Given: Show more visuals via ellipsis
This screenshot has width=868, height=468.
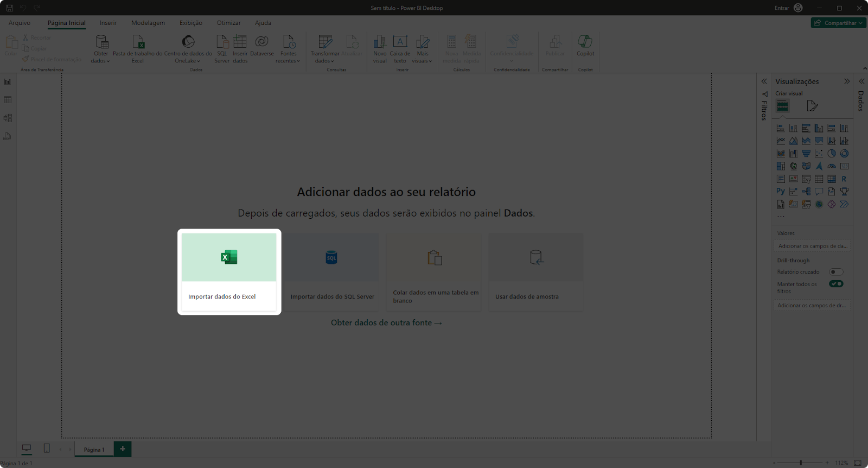Looking at the screenshot, I should (x=781, y=216).
